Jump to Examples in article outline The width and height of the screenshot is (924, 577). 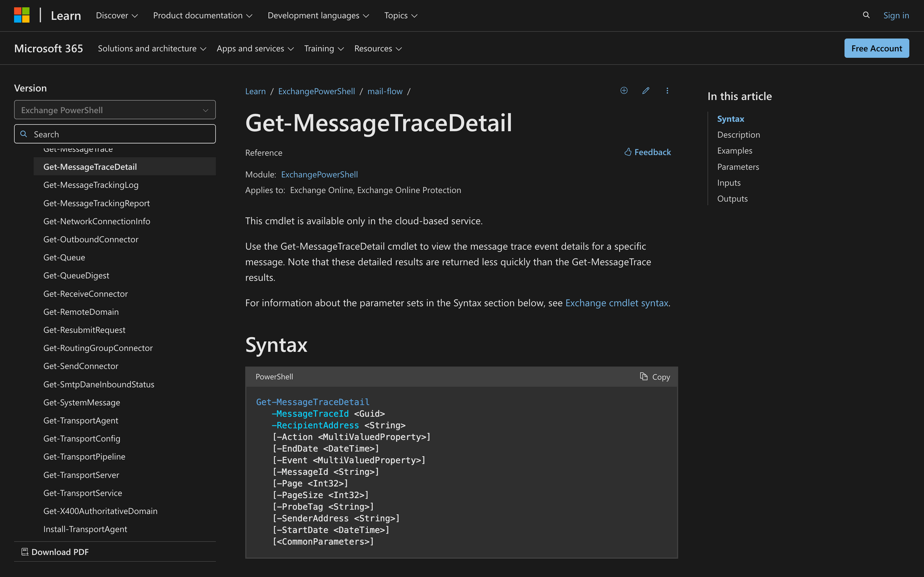735,151
